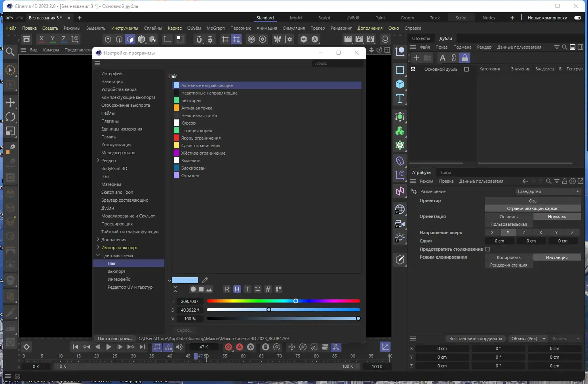588x384 pixels.
Task: Expand the Рендер tree category
Action: 98,160
